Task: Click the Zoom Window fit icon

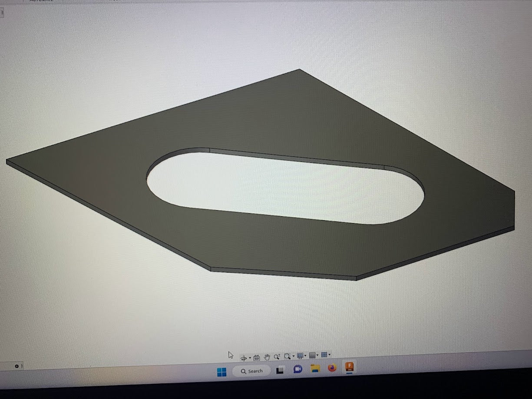Action: click(287, 356)
